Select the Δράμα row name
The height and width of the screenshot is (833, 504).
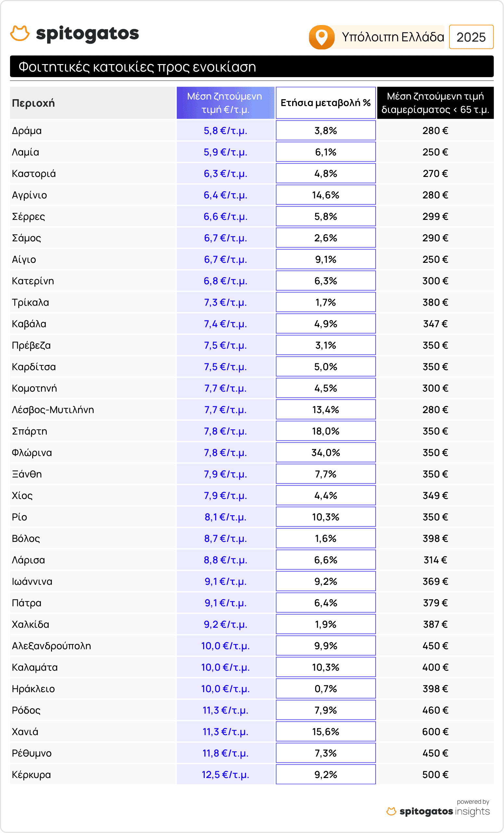pos(27,131)
